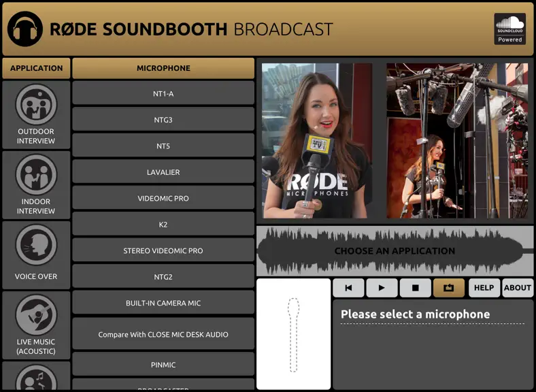Select the BUILT-IN CAMERA MIC option
This screenshot has width=536, height=392.
[163, 302]
